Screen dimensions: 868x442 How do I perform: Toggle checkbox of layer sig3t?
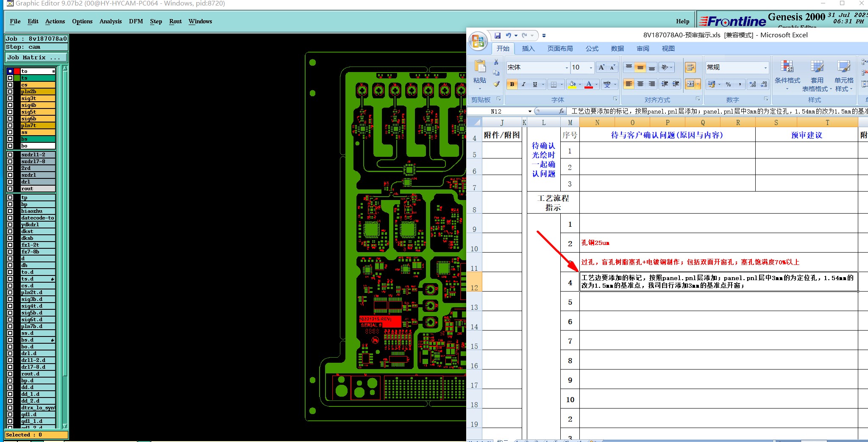click(x=10, y=98)
